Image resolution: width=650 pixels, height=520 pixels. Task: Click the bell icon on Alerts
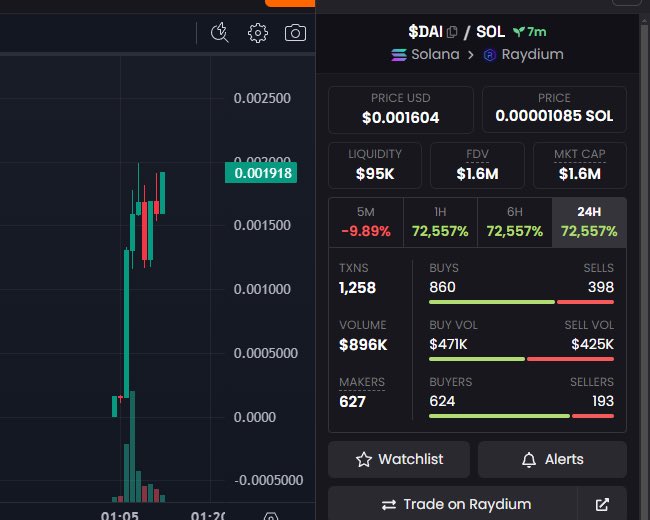(529, 459)
